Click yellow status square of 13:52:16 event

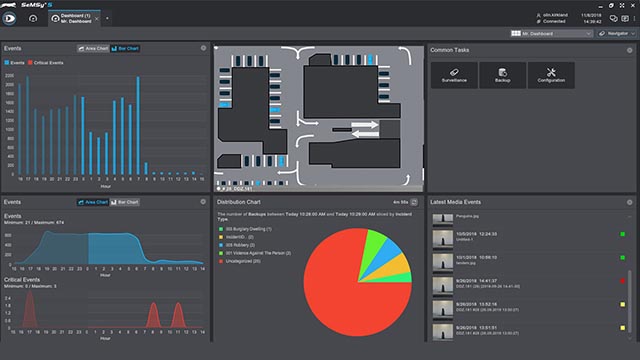point(622,304)
